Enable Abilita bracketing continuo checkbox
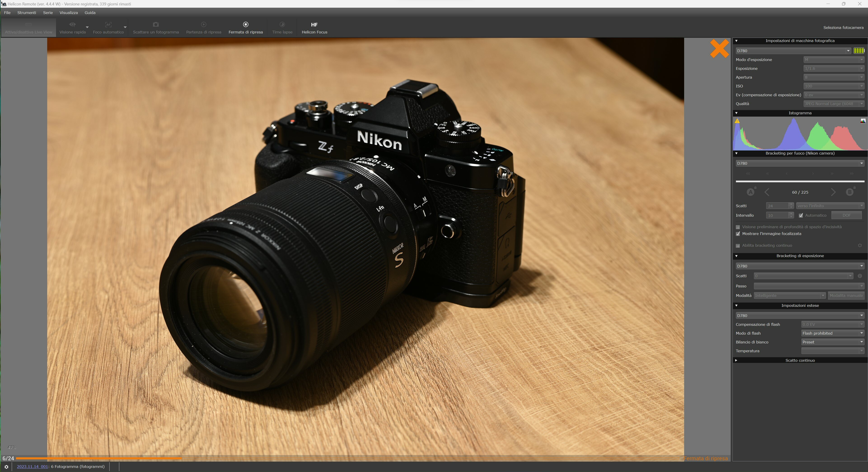This screenshot has width=868, height=472. click(738, 246)
